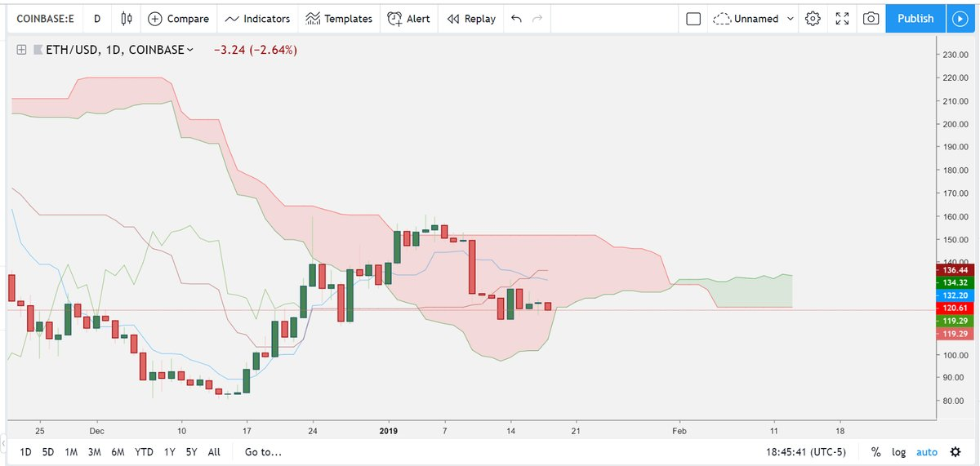Click the Compare symbol button

pyautogui.click(x=179, y=19)
